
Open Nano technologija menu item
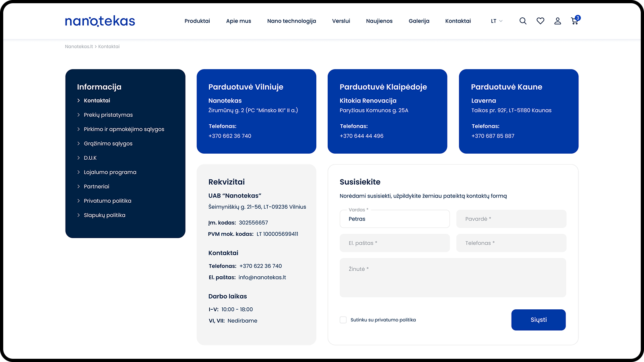291,21
